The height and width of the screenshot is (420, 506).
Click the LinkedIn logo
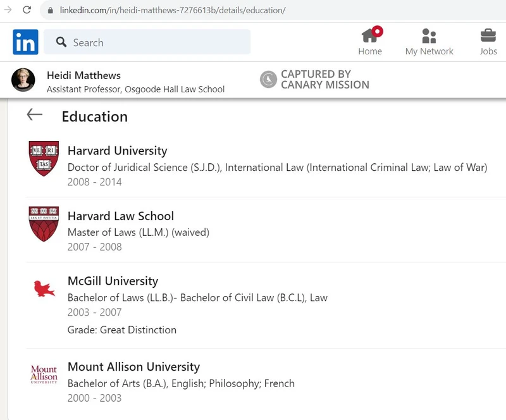(25, 42)
